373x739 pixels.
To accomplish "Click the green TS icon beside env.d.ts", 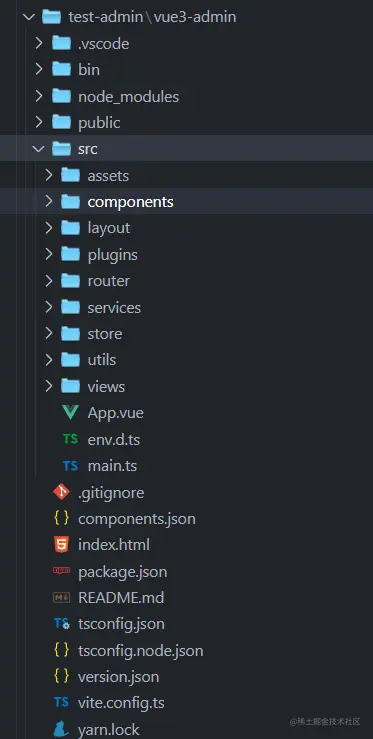I will (70, 439).
